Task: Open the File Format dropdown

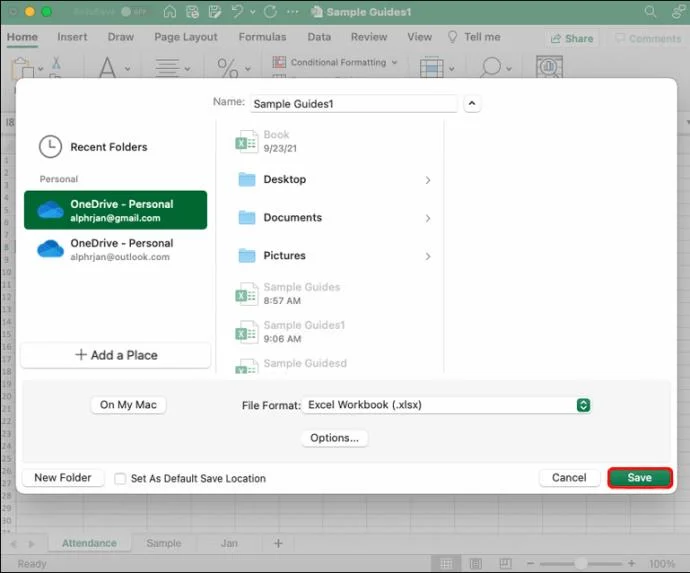Action: (446, 405)
